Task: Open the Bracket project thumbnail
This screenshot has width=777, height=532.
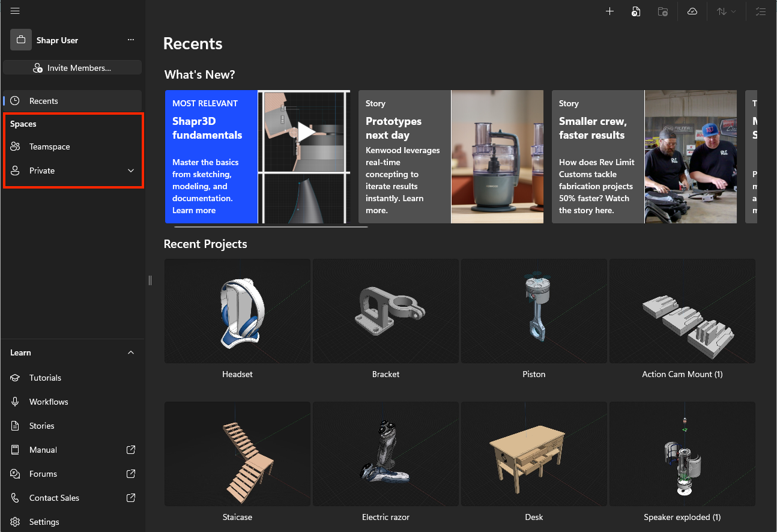Action: [x=385, y=311]
